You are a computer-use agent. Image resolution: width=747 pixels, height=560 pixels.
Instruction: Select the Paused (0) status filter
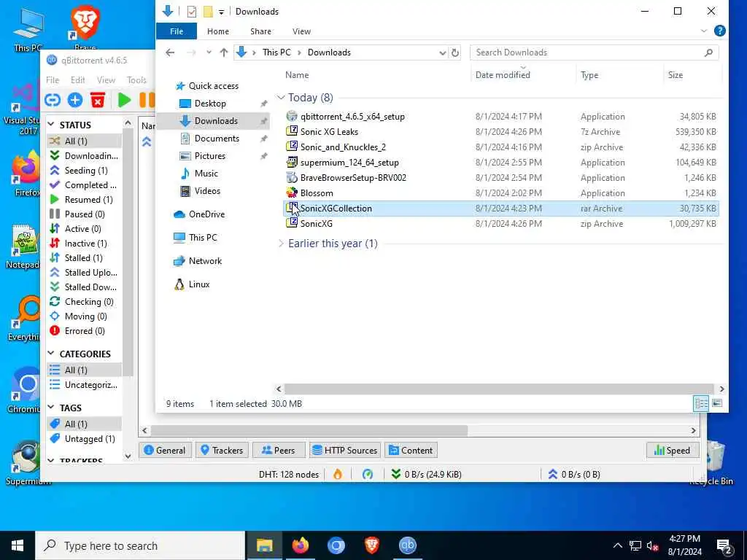tap(85, 214)
